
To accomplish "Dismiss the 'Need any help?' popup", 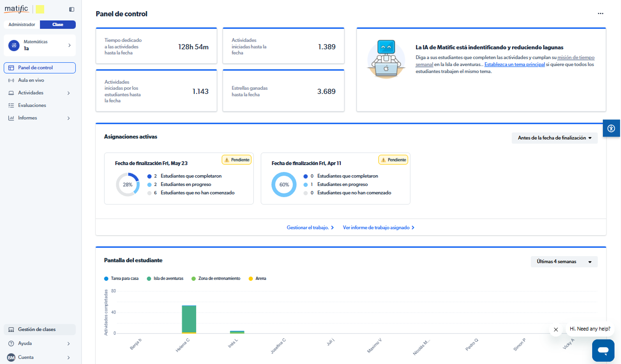I will [x=555, y=329].
